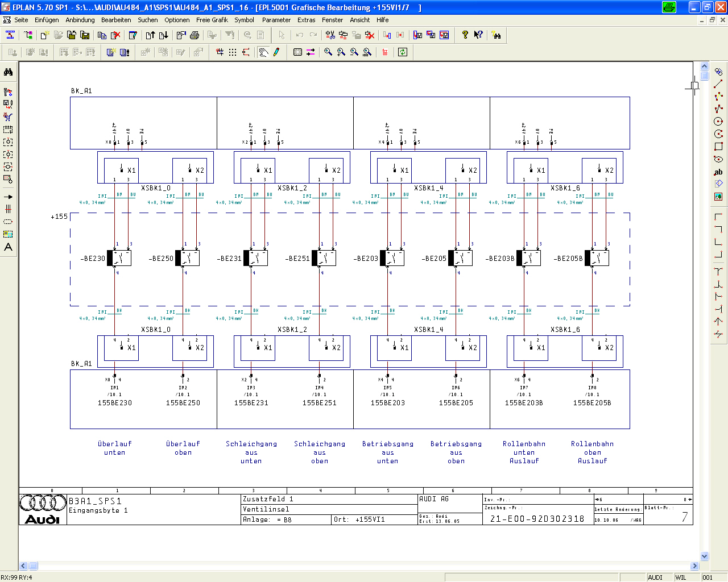The height and width of the screenshot is (582, 728).
Task: Insert the ellipse drawing tool
Action: point(718,159)
